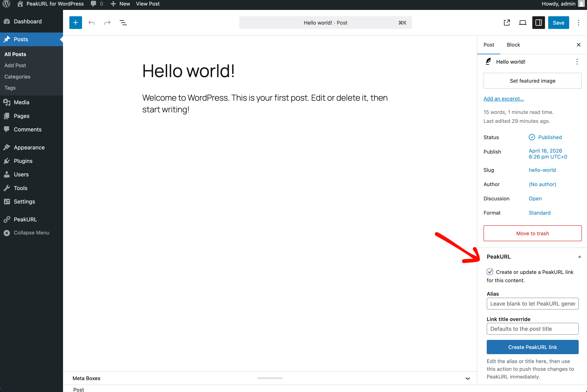The width and height of the screenshot is (587, 392).
Task: Open the post in a new tab icon
Action: (x=507, y=23)
